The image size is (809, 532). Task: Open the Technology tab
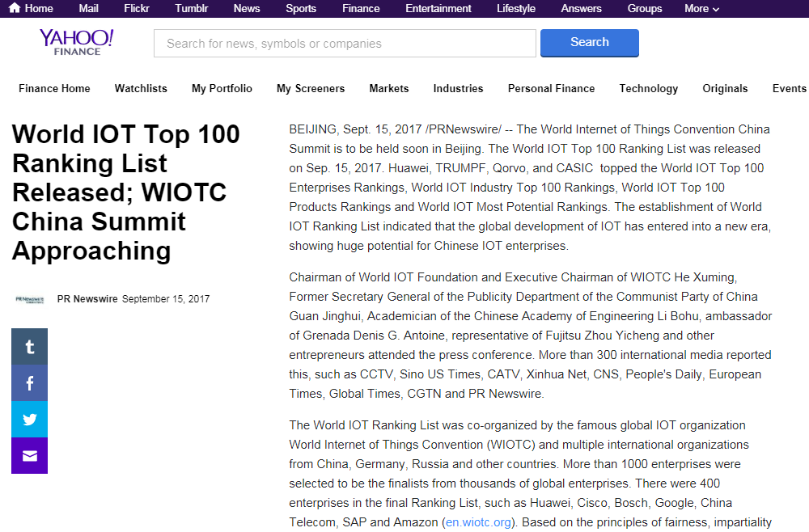pos(649,89)
